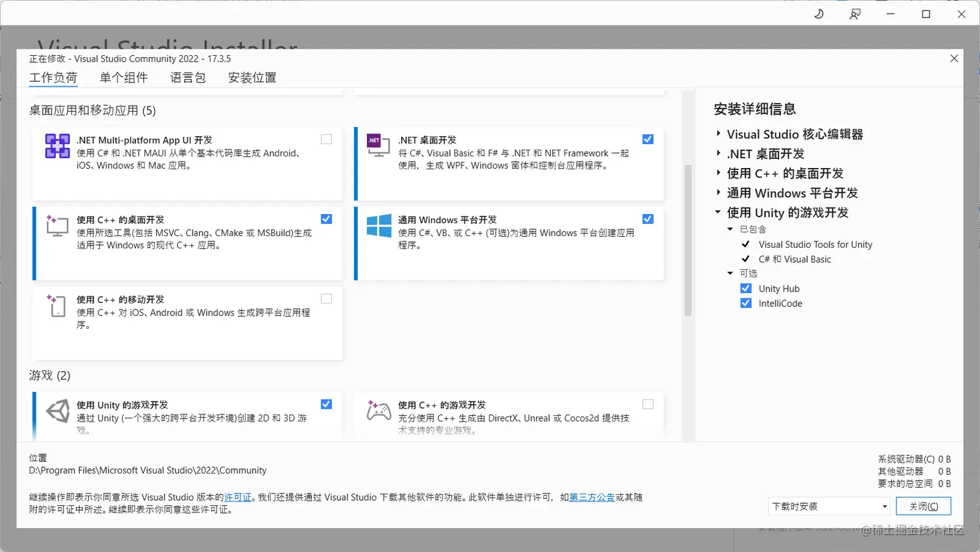This screenshot has height=552, width=980.
Task: Close the Visual Studio Installer window
Action: point(962,14)
